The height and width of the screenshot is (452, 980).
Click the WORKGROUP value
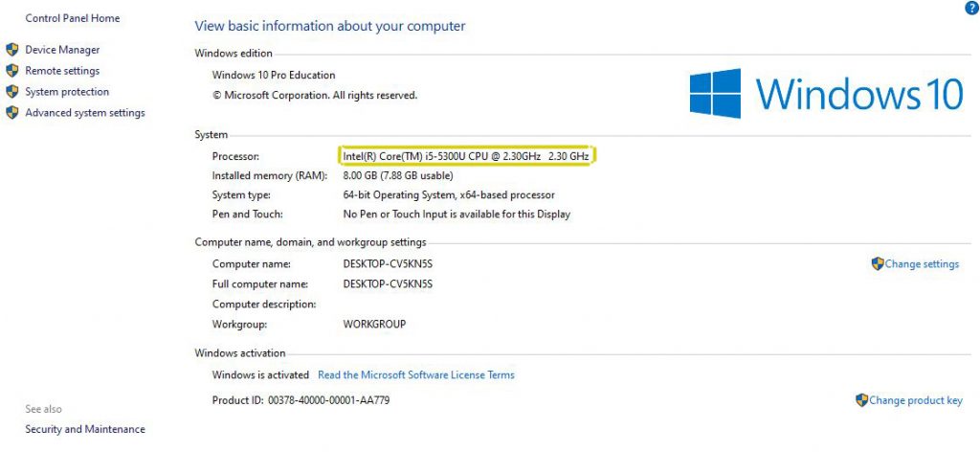(x=374, y=325)
